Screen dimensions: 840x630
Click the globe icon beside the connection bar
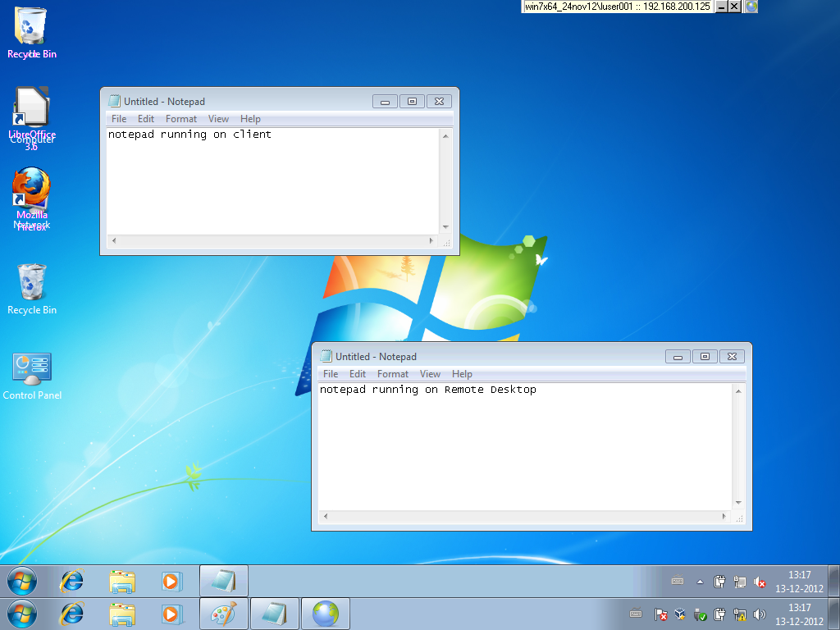[751, 7]
